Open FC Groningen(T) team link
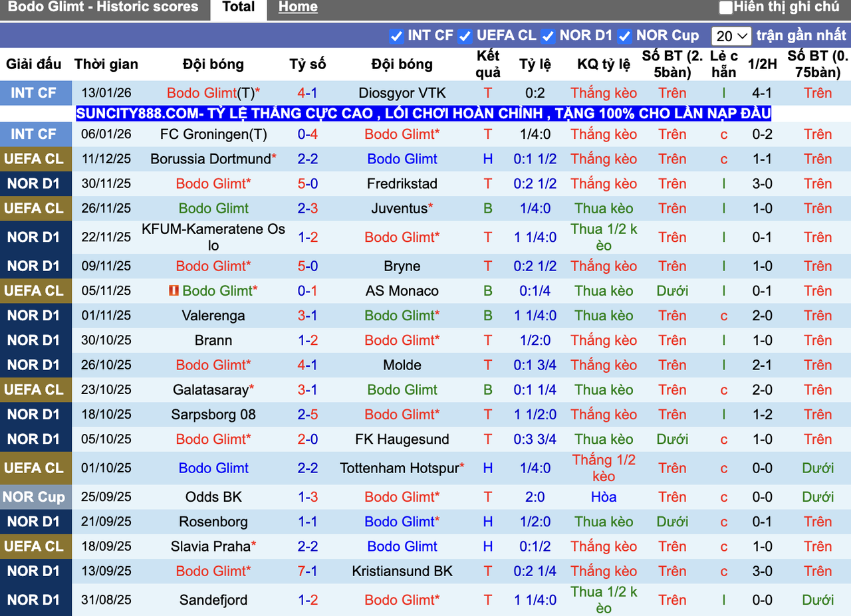Screen dimensions: 851x616 click(213, 134)
